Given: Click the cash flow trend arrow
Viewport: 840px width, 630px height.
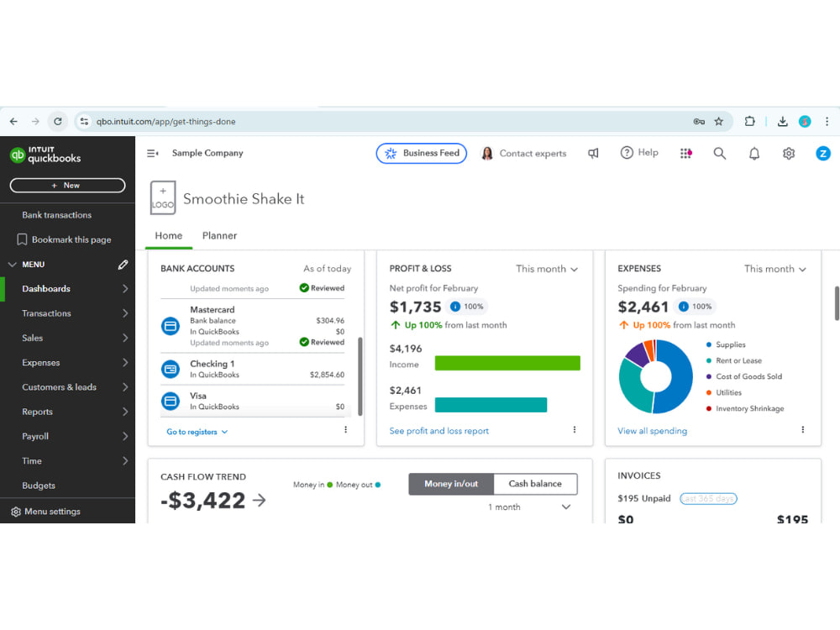Looking at the screenshot, I should pos(260,501).
